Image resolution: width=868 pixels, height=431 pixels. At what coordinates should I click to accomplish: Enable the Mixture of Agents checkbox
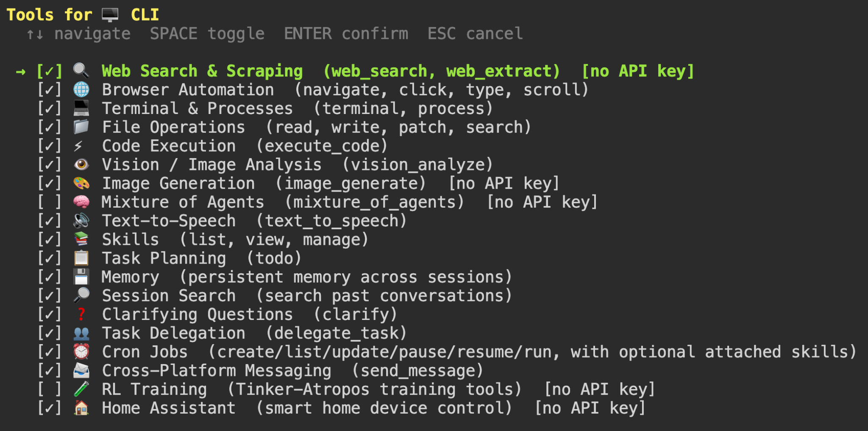pyautogui.click(x=50, y=202)
